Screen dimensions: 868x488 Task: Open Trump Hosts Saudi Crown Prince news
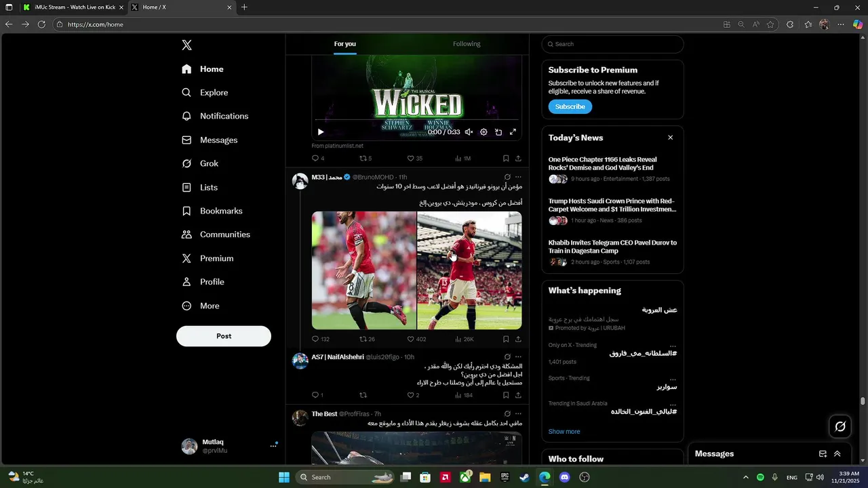[x=612, y=211]
